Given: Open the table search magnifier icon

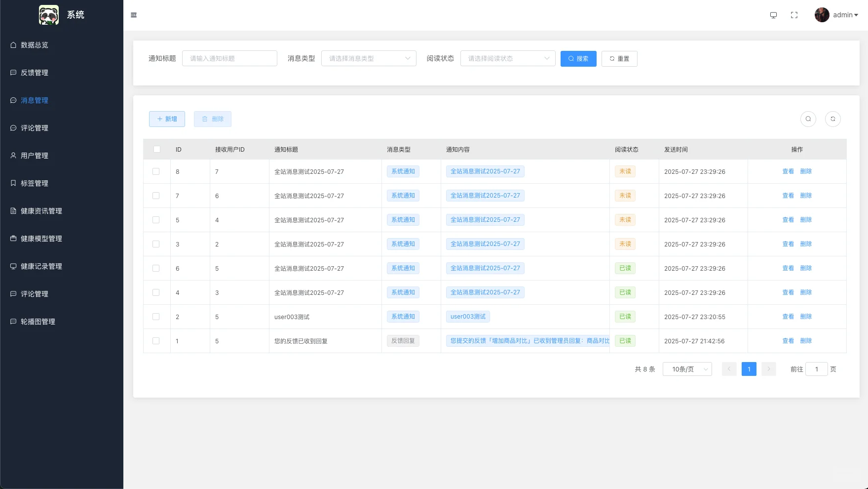Looking at the screenshot, I should coord(808,119).
